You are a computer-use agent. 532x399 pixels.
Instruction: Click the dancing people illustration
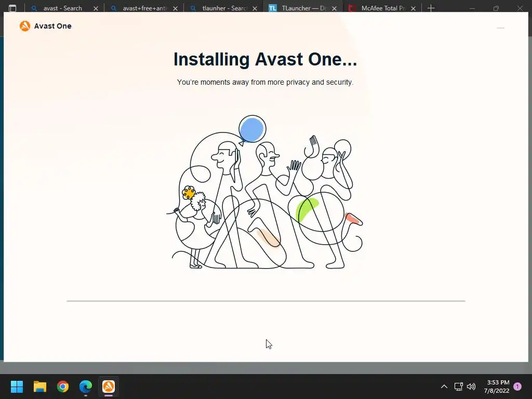tap(265, 192)
